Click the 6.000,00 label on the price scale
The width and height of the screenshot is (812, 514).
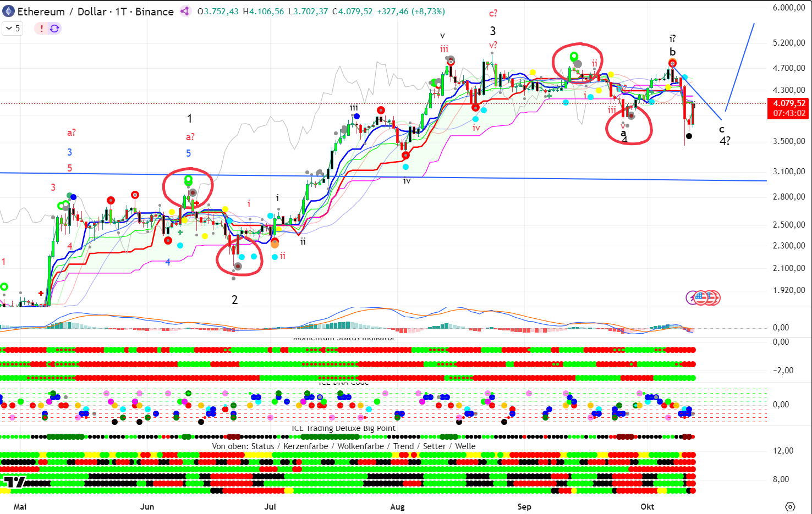pyautogui.click(x=789, y=8)
